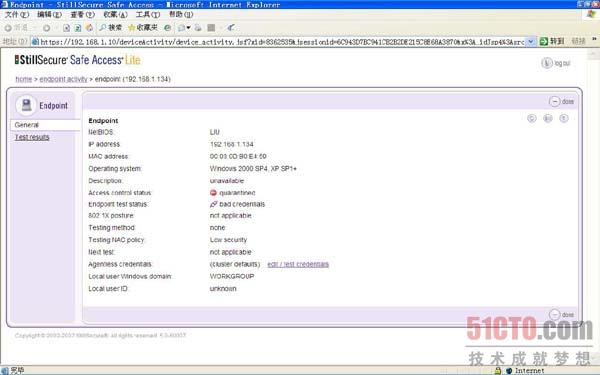Click the Print toolbar icon
600x375 pixels.
click(x=198, y=28)
